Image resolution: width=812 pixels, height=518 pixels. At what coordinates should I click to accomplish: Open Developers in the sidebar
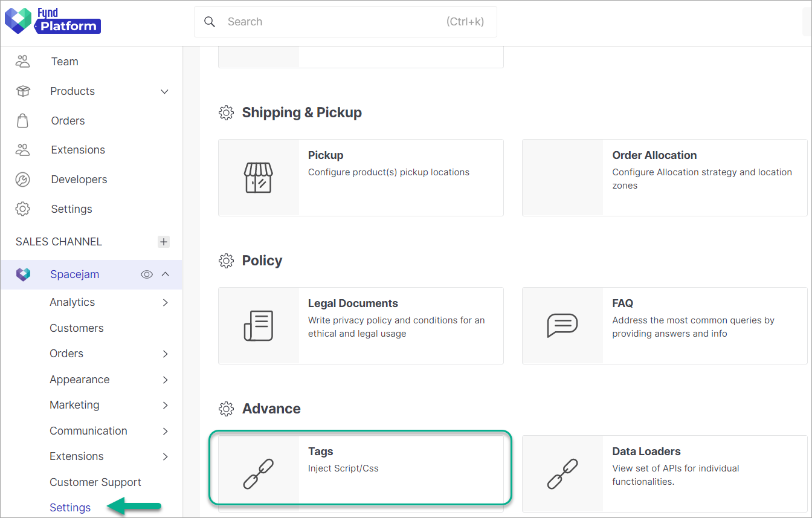pos(79,180)
